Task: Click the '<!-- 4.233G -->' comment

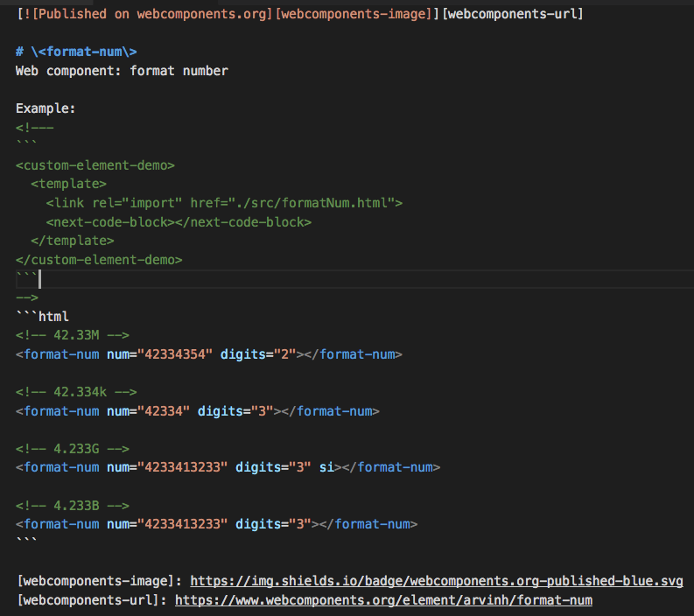Action: pos(73,449)
